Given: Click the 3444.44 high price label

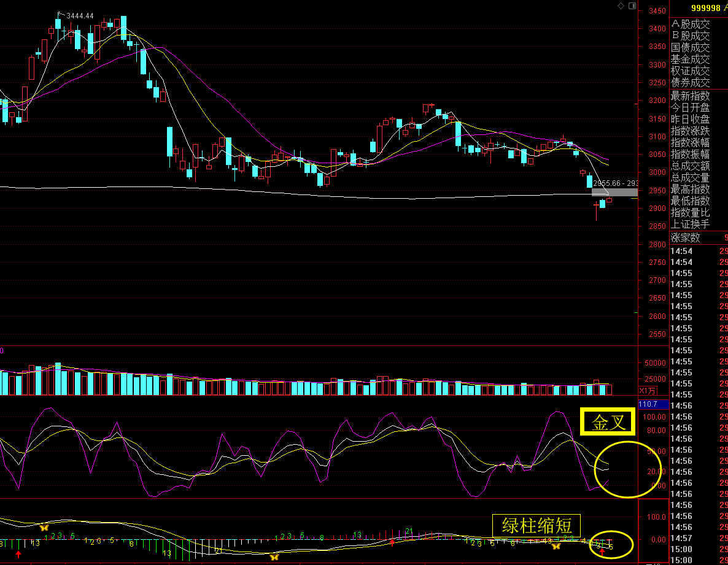Looking at the screenshot, I should pyautogui.click(x=80, y=15).
